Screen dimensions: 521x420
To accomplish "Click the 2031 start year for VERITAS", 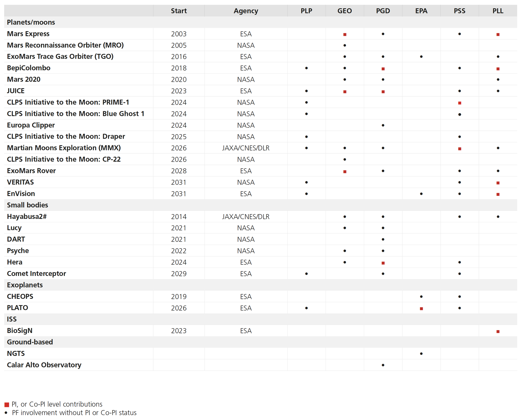I will tap(179, 182).
